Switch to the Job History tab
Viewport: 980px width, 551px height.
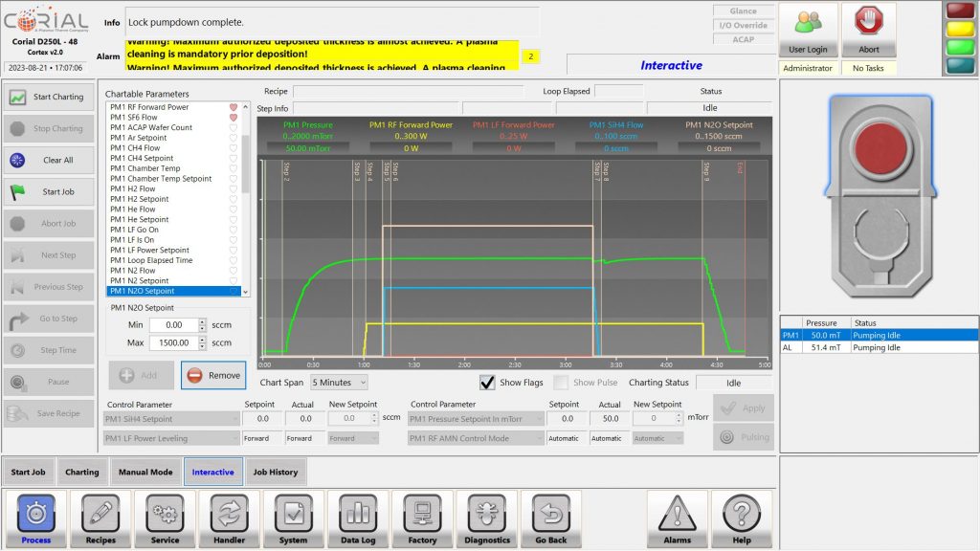pos(276,472)
